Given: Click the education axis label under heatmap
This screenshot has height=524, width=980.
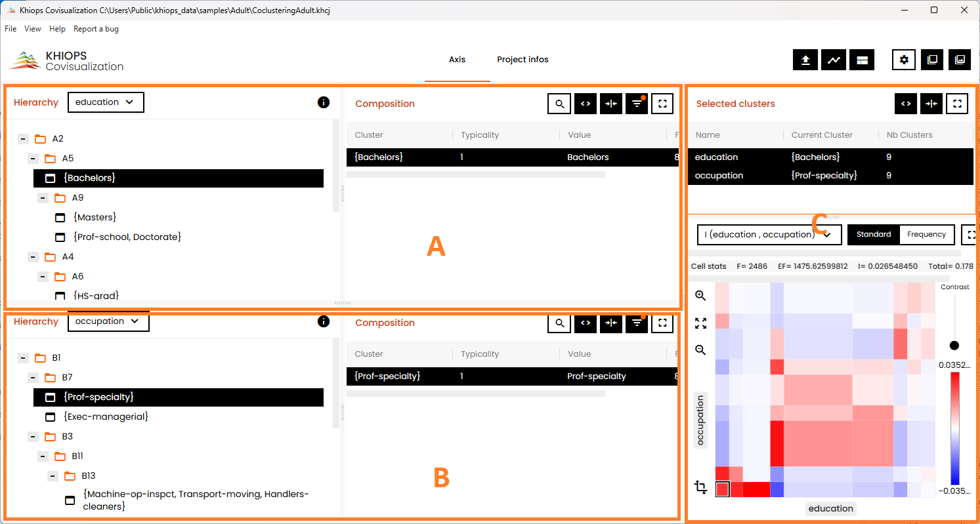Looking at the screenshot, I should click(x=830, y=508).
